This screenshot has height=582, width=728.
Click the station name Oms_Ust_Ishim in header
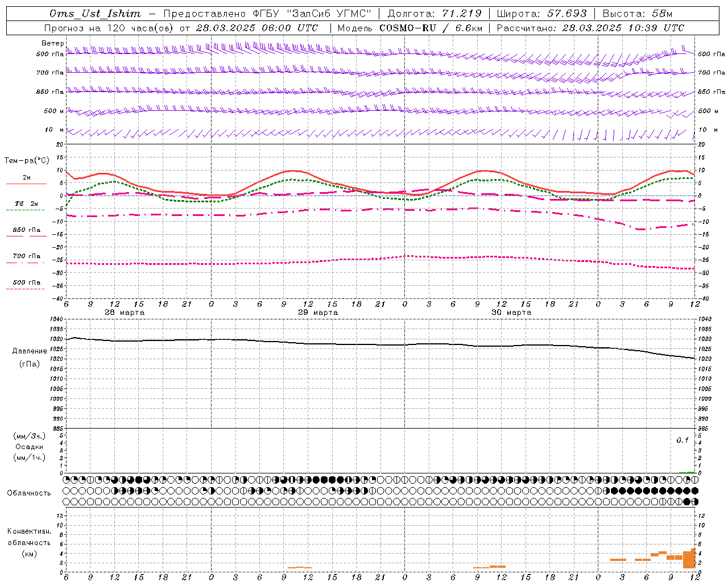(95, 14)
